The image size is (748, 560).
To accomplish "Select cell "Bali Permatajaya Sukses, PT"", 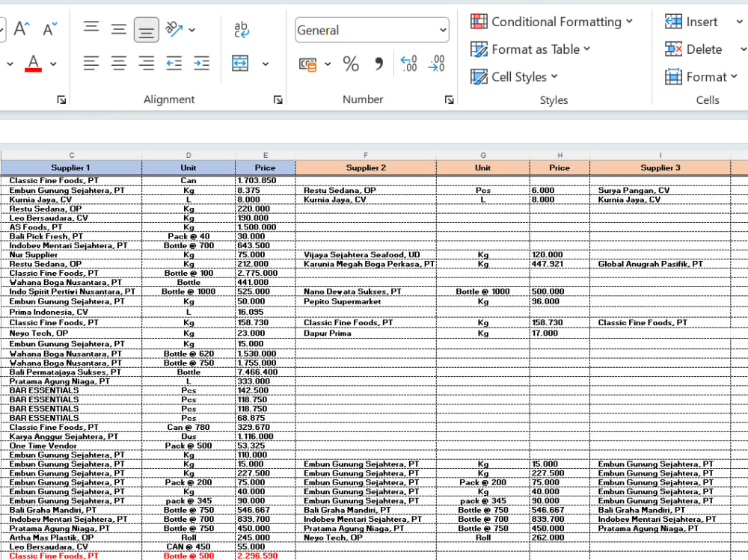I will point(72,372).
